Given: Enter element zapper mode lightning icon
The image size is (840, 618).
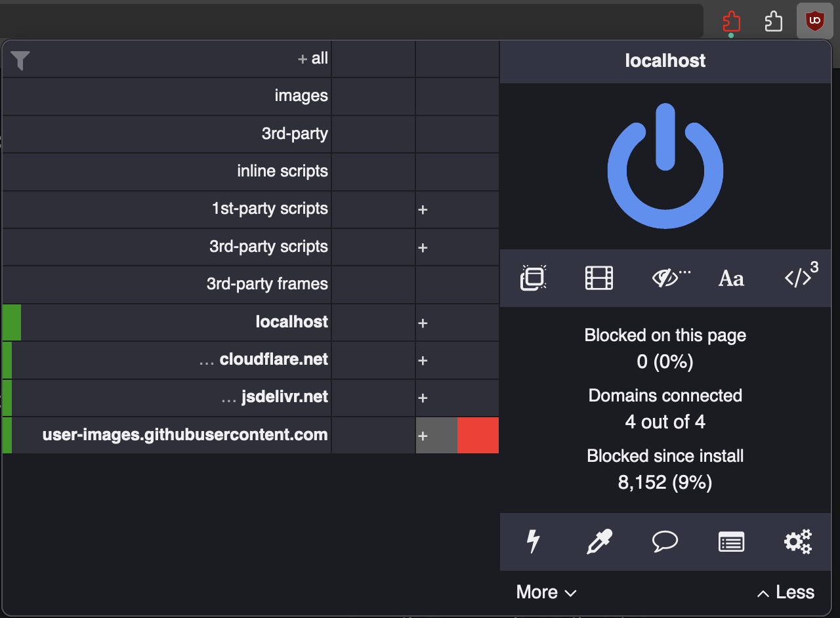Looking at the screenshot, I should pyautogui.click(x=534, y=542).
